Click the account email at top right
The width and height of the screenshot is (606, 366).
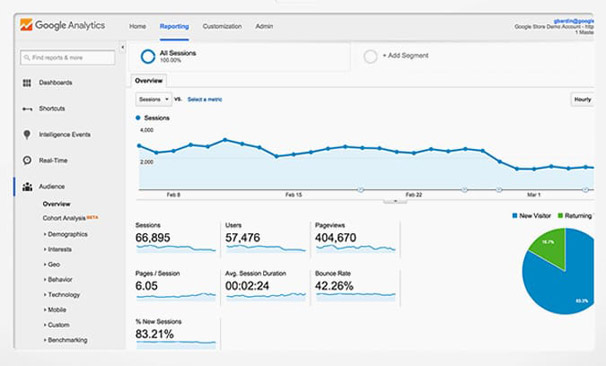pos(574,21)
